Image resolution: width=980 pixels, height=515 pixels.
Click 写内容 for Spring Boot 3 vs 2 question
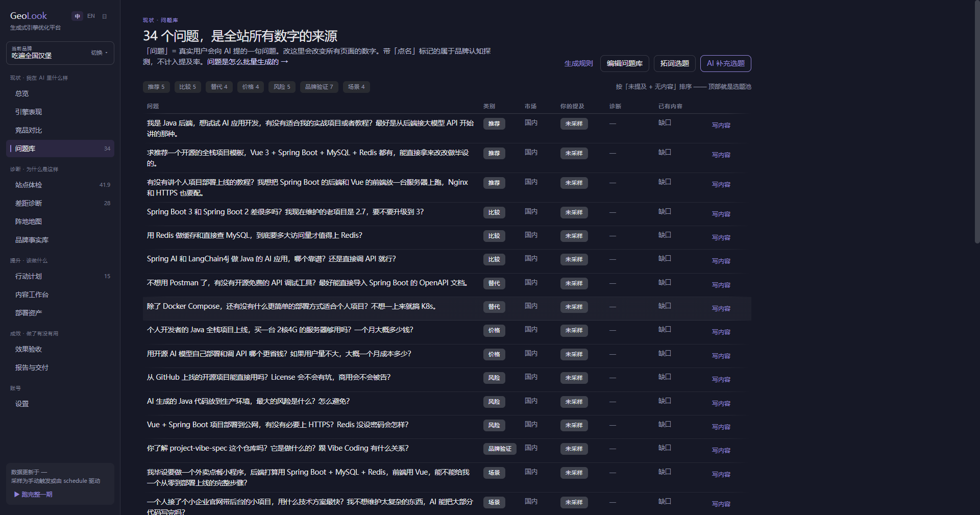[721, 214]
